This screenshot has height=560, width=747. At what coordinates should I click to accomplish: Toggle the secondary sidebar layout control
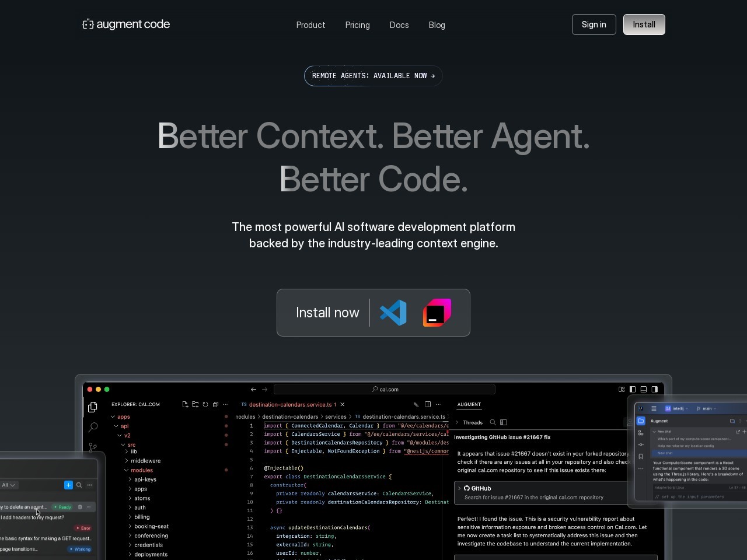pyautogui.click(x=655, y=389)
